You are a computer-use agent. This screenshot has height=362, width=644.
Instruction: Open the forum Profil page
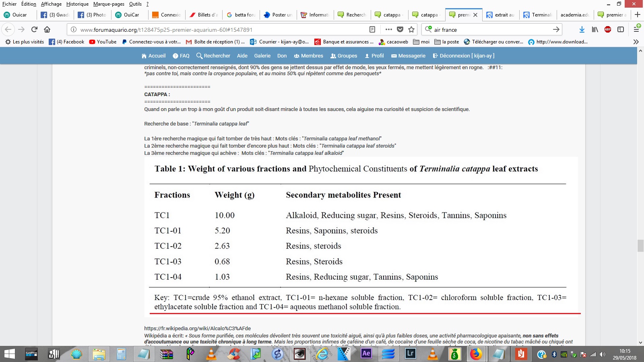coord(374,56)
